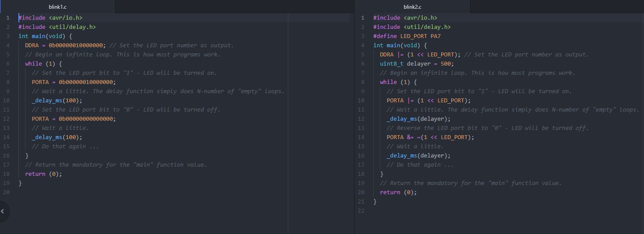Click 'PORTA |= (1 << LED_PORT);' in blink2.c
The height and width of the screenshot is (234, 644).
(428, 101)
